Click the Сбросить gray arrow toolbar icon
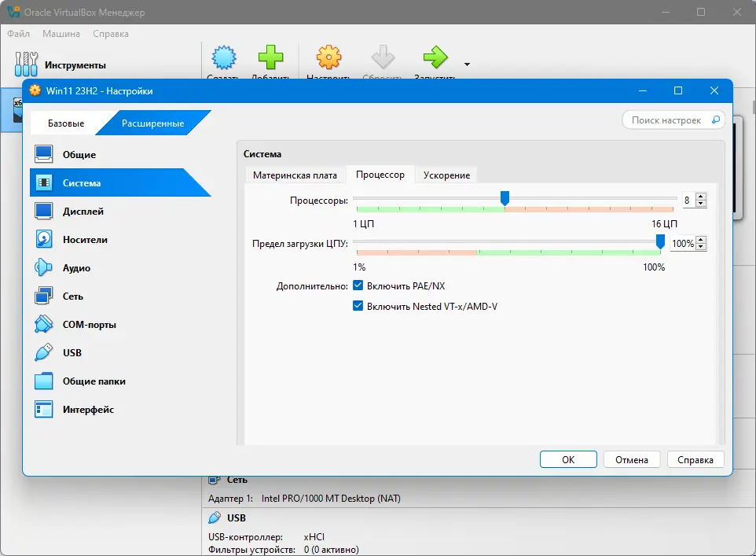Image resolution: width=756 pixels, height=556 pixels. click(x=383, y=57)
